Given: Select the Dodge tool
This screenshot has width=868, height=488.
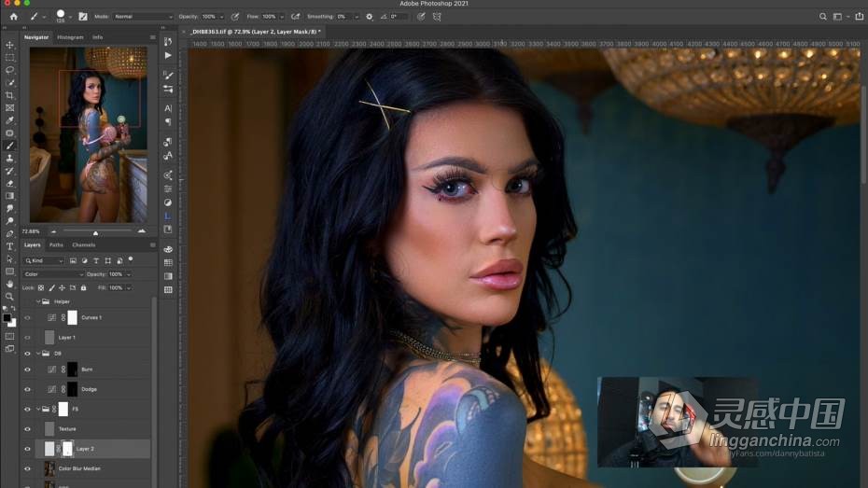Looking at the screenshot, I should pyautogui.click(x=10, y=221).
